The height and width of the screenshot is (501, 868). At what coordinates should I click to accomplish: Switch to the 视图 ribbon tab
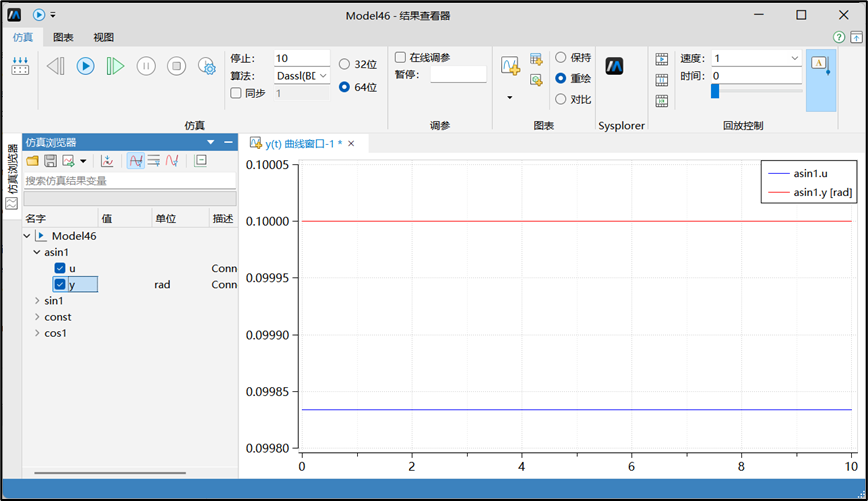click(104, 37)
